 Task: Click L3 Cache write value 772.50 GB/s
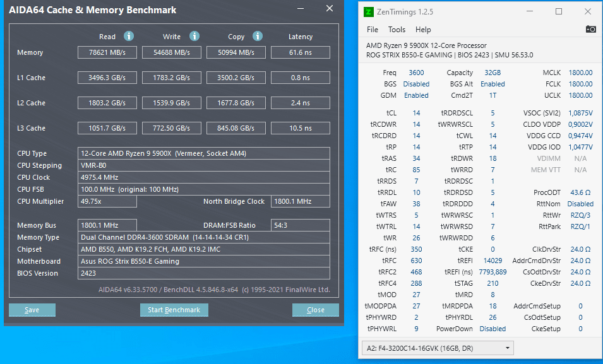click(x=172, y=128)
